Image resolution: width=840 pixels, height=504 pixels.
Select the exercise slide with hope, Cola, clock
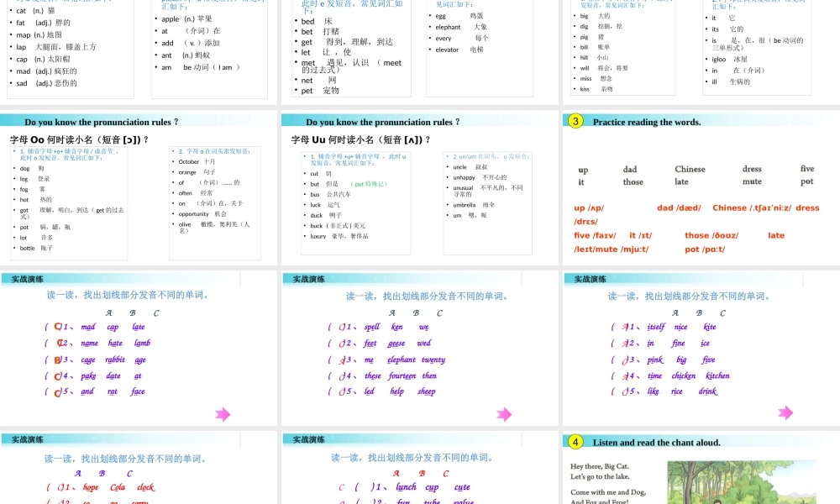(139, 468)
